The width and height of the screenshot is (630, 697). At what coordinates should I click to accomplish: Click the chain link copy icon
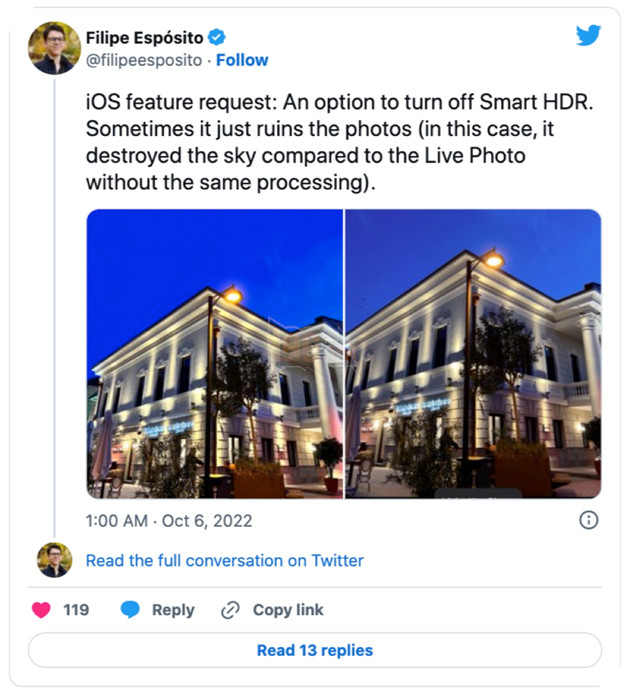tap(230, 610)
